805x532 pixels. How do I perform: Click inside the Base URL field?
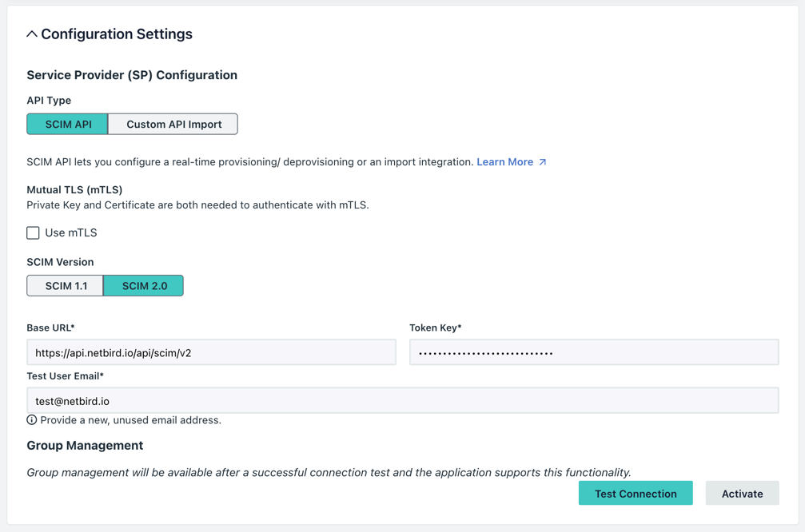coord(212,351)
